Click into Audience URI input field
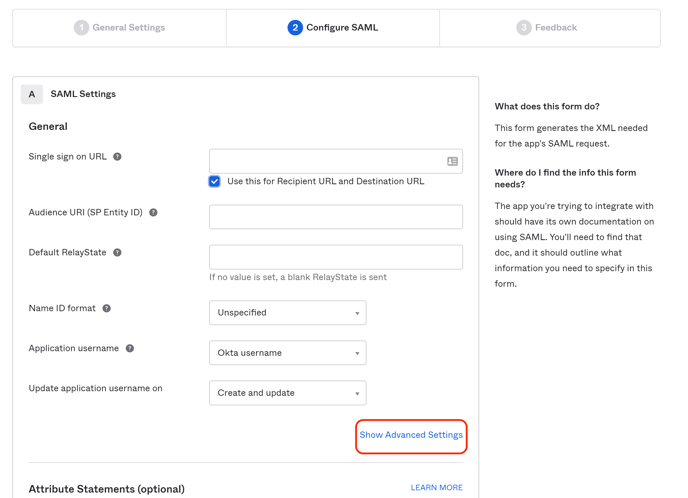This screenshot has height=498, width=688. click(335, 217)
